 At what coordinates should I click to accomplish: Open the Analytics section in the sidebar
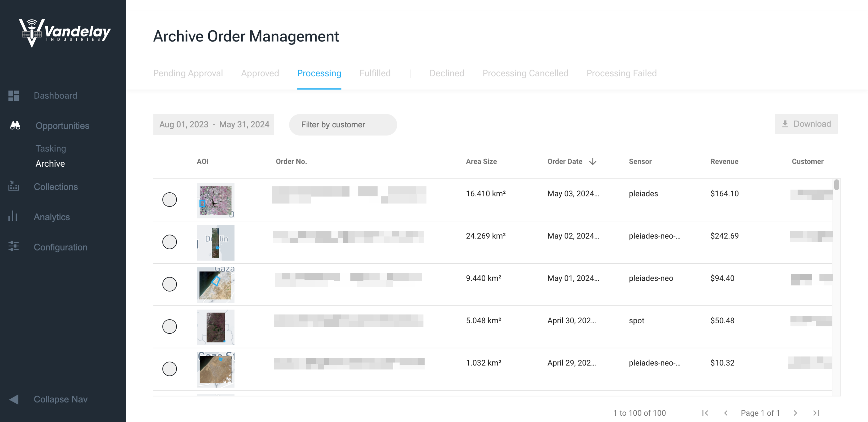click(x=52, y=217)
